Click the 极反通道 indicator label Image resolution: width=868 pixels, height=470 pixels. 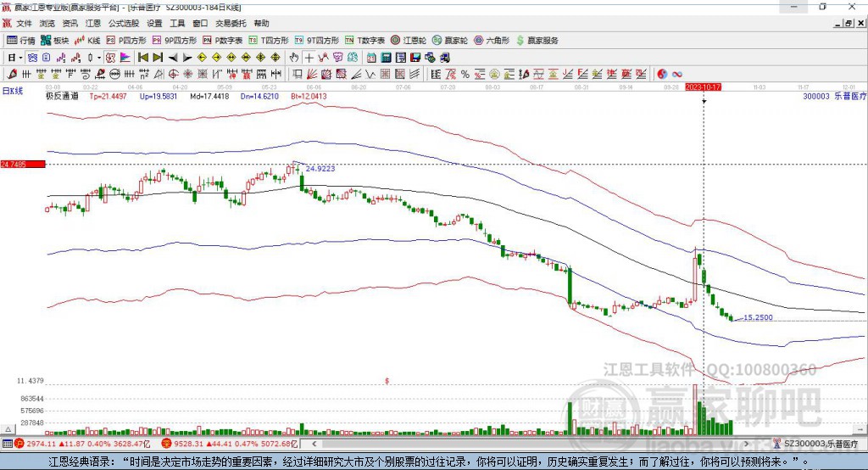pyautogui.click(x=62, y=96)
